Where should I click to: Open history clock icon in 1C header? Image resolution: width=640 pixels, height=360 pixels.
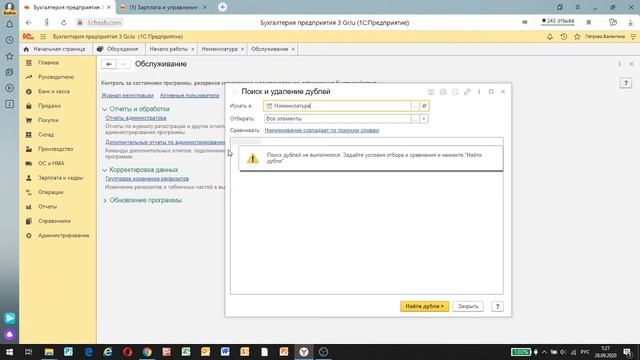tap(564, 37)
